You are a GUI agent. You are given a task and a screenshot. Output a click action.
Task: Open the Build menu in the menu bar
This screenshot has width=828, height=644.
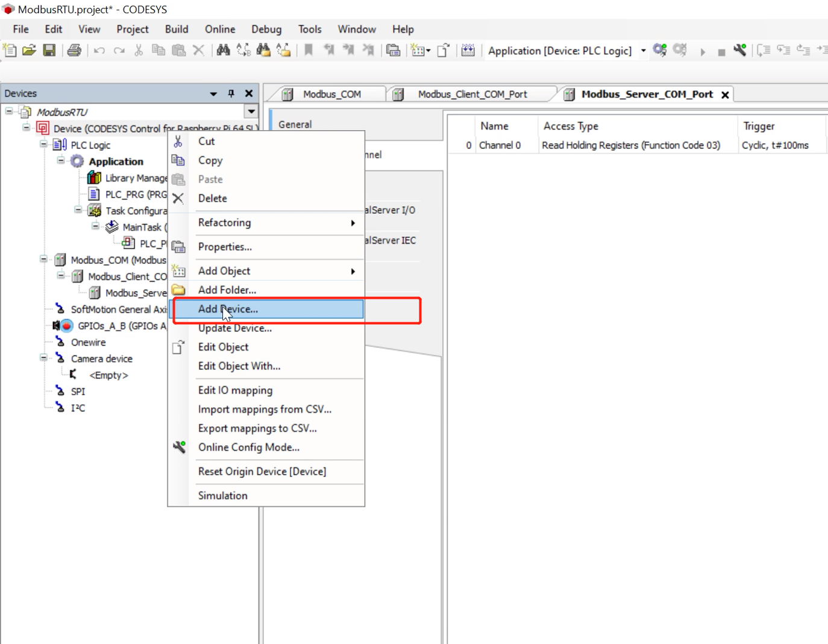(177, 29)
